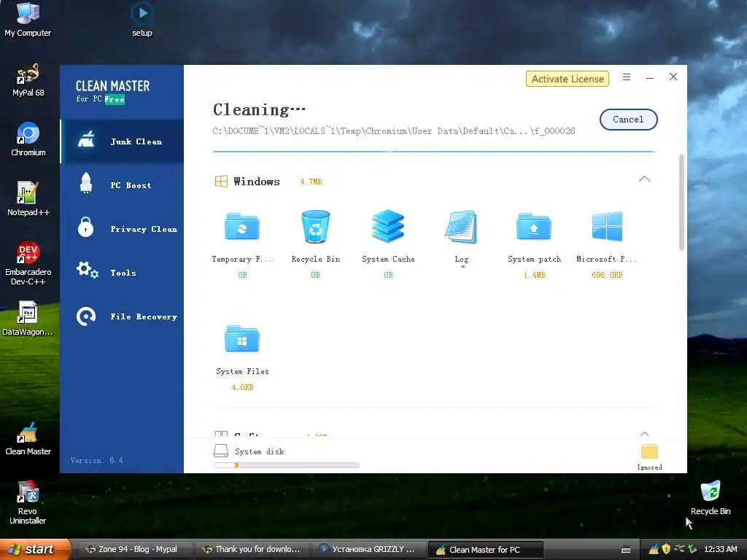
Task: Click the PC Boost rocket icon
Action: tap(86, 183)
